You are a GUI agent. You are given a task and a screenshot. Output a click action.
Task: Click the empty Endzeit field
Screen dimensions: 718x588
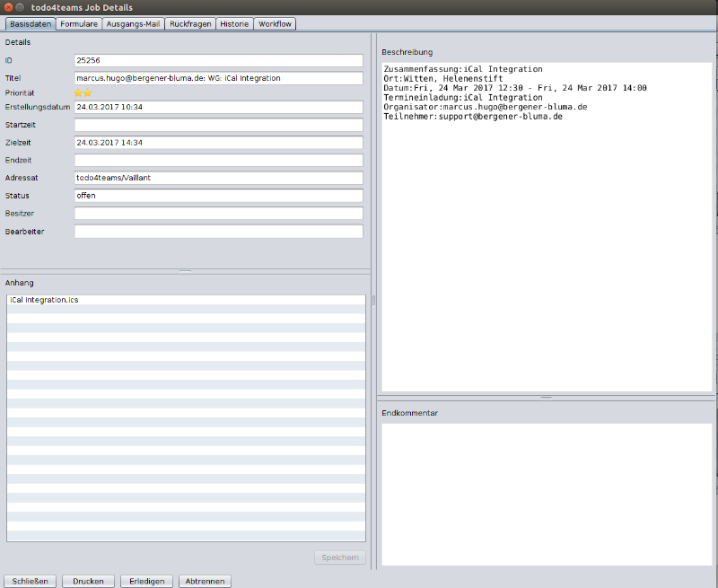219,161
